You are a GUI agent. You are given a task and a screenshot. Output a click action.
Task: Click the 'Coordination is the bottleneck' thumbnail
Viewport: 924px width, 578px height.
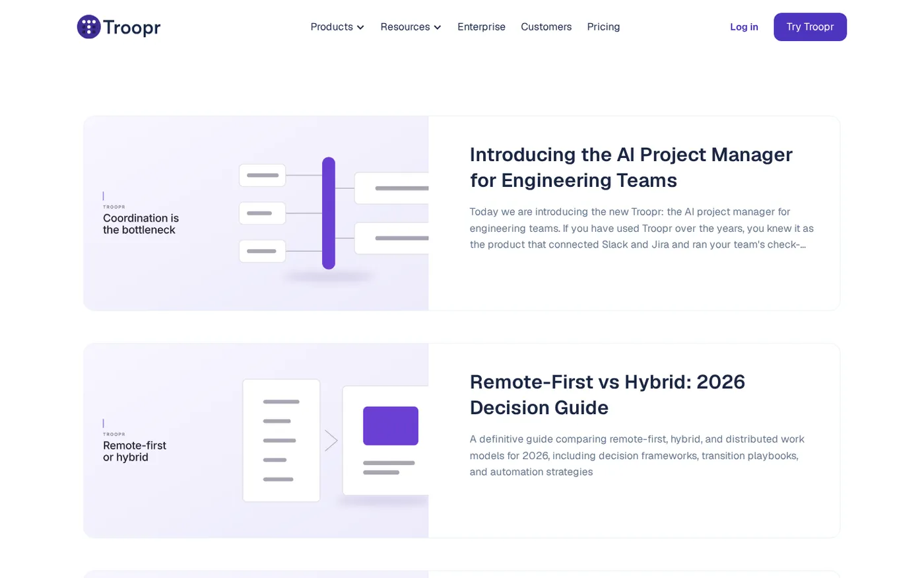pyautogui.click(x=256, y=213)
